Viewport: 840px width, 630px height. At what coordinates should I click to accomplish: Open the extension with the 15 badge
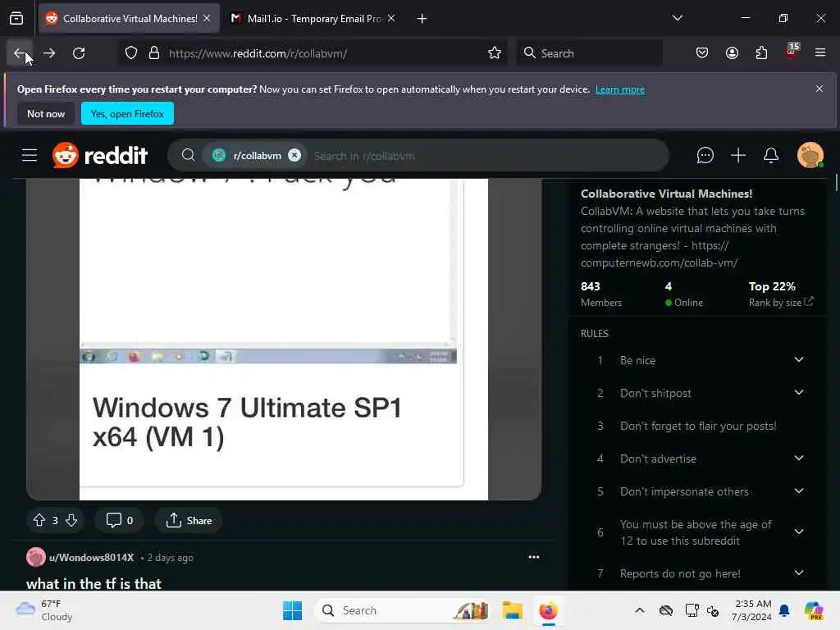(792, 52)
